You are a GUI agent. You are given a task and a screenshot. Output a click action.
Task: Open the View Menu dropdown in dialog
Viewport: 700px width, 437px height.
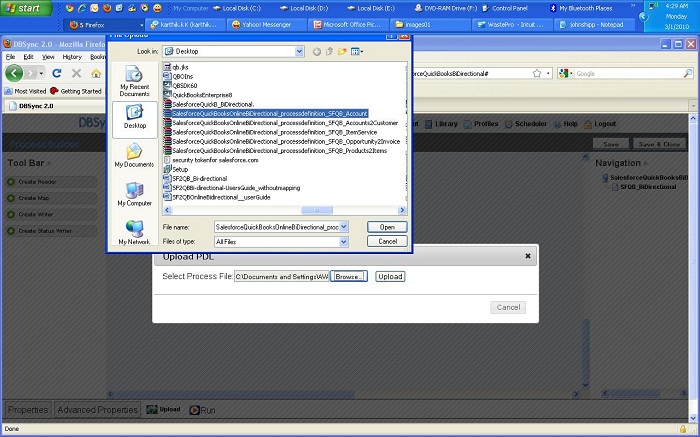coord(356,51)
